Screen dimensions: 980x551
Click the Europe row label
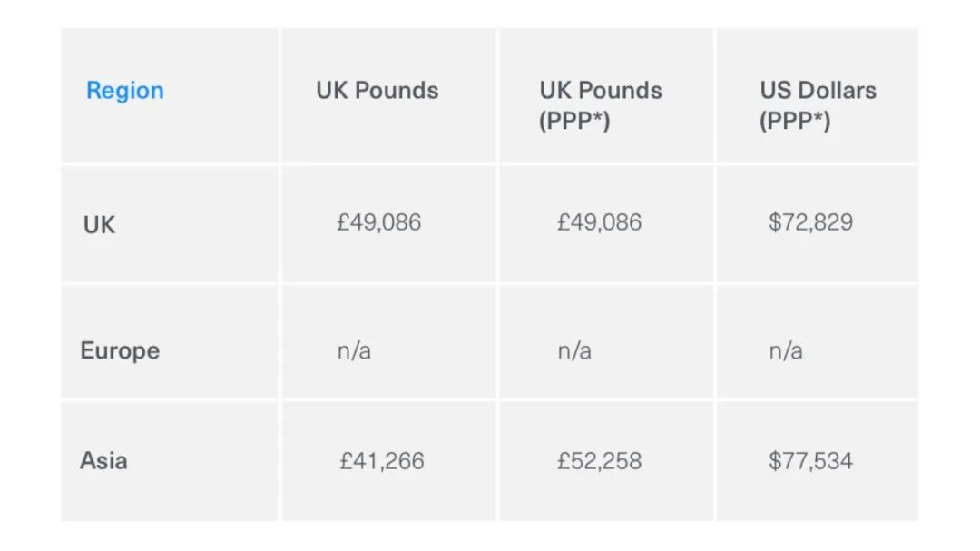[120, 351]
